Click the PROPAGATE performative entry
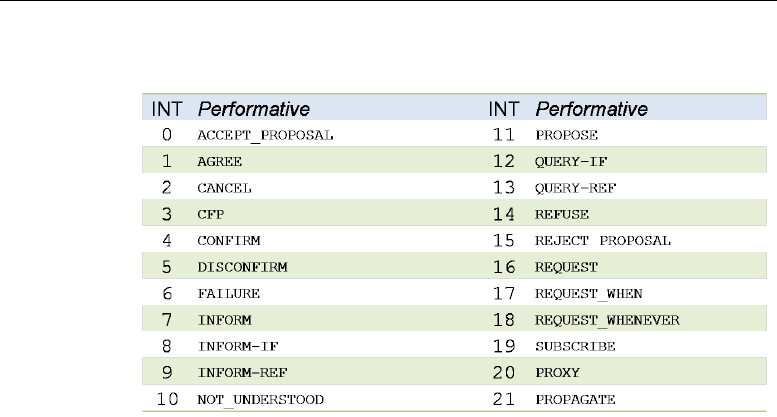The height and width of the screenshot is (417, 777). (574, 401)
